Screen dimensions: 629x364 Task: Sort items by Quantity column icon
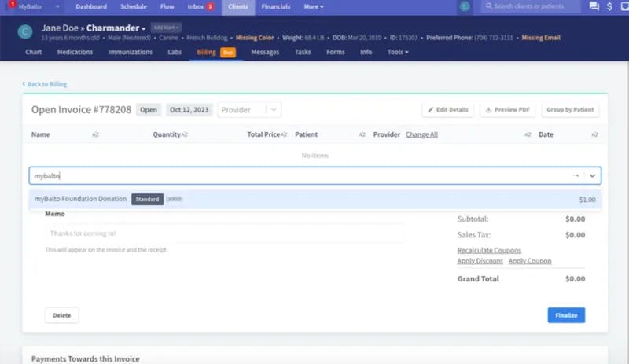point(184,135)
